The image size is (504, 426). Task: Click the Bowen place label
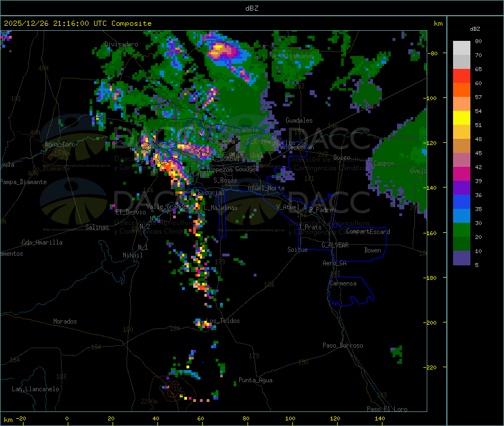pyautogui.click(x=372, y=250)
